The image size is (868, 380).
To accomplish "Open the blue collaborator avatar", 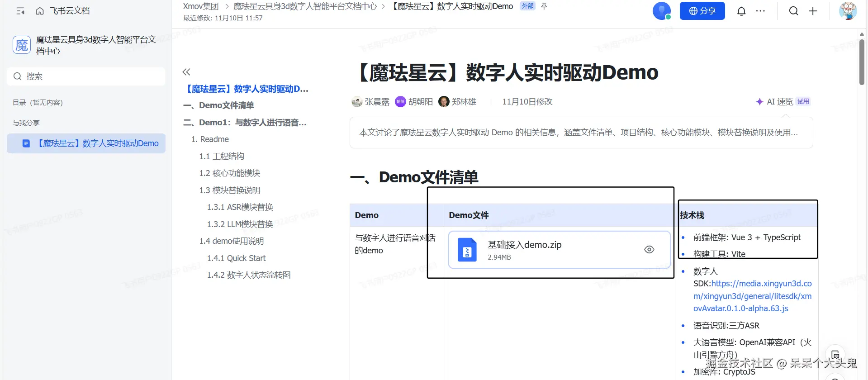I will [x=661, y=11].
